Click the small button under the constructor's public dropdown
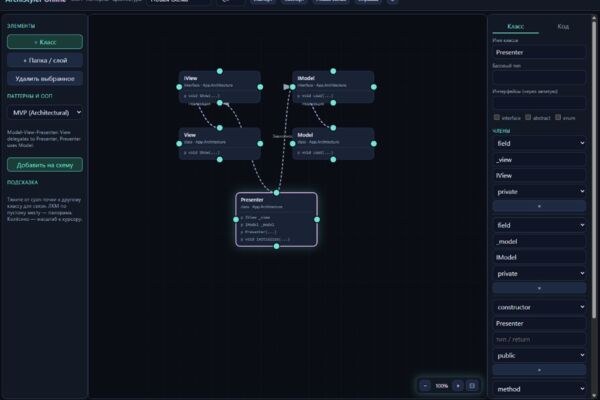This screenshot has height=400, width=600. click(x=539, y=370)
